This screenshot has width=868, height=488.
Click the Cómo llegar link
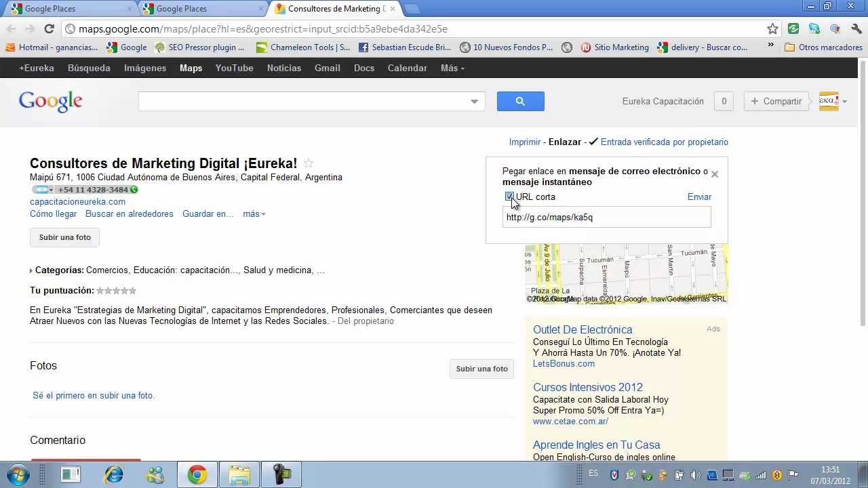click(x=53, y=214)
